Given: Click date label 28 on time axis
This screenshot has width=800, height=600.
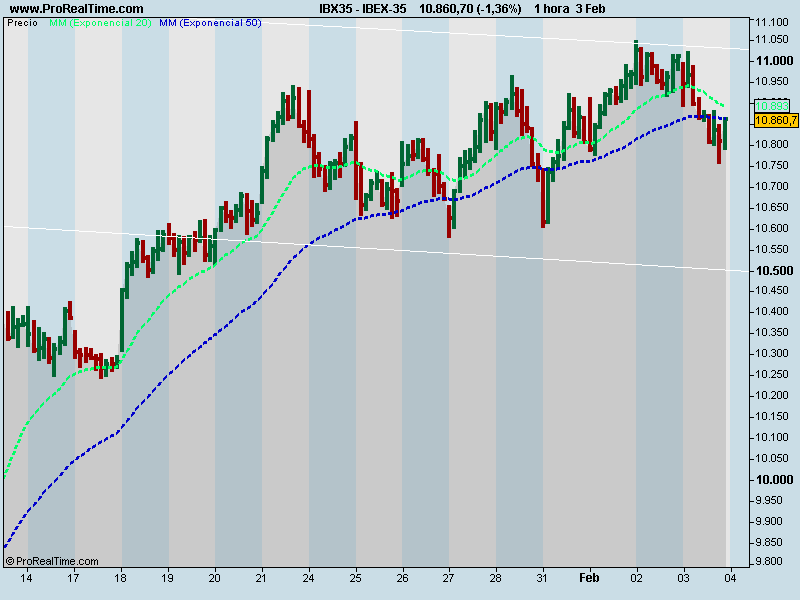Looking at the screenshot, I should pyautogui.click(x=495, y=578).
